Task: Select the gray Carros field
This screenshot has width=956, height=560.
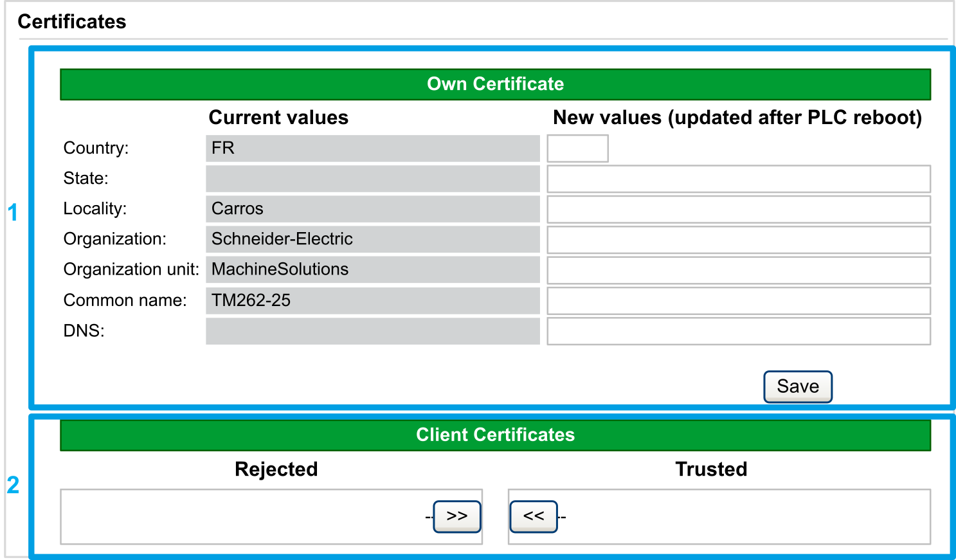Action: tap(372, 209)
